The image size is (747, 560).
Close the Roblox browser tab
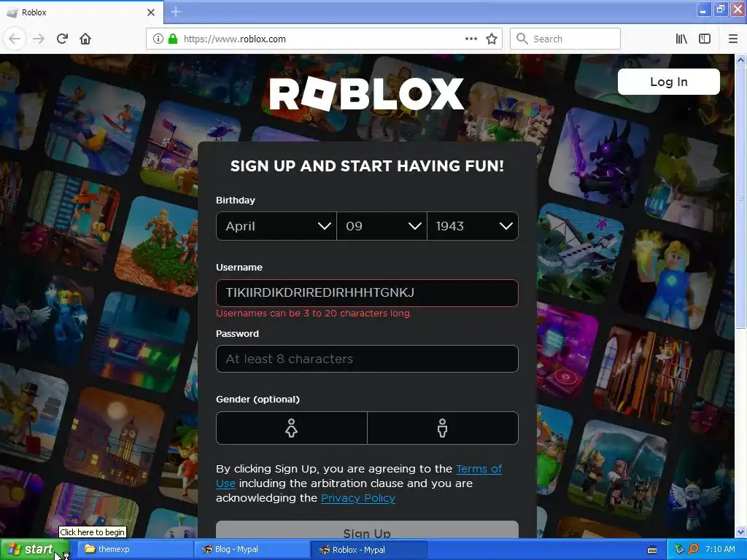151,12
